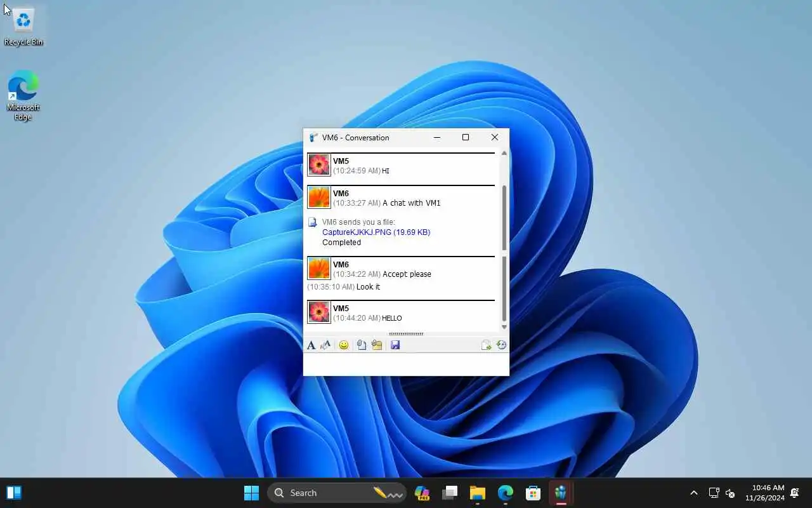
Task: Click into the message input box
Action: click(406, 364)
